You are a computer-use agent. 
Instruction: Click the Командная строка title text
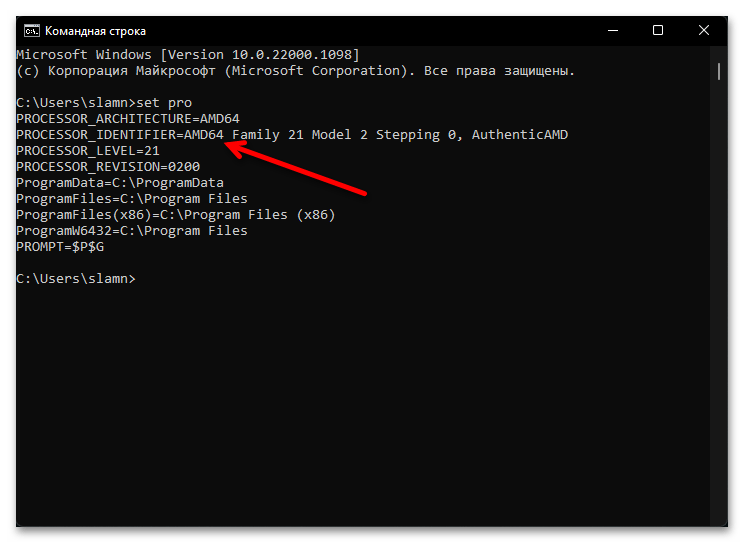95,31
